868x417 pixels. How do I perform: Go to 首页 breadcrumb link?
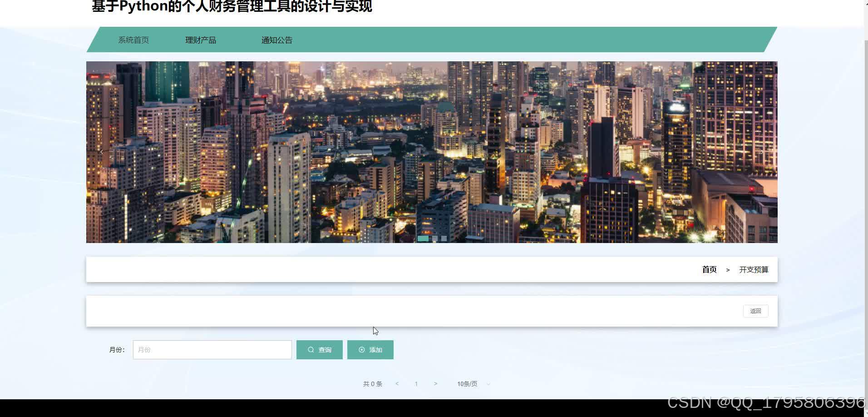[709, 269]
